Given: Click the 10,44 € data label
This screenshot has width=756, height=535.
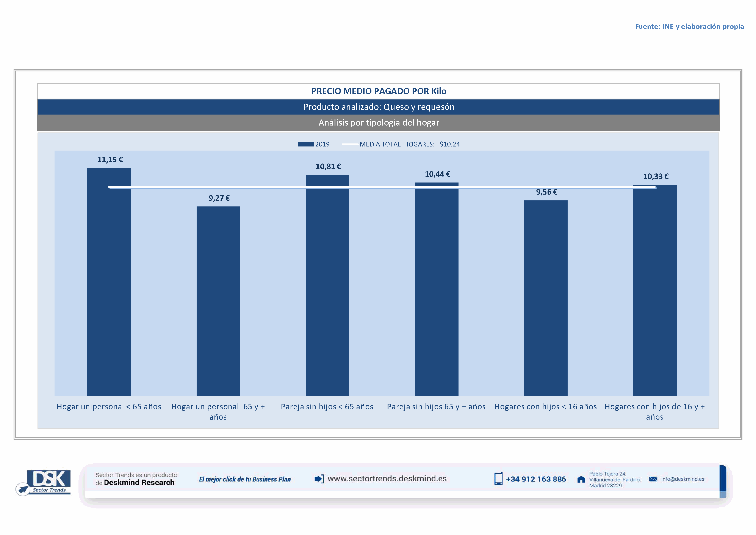Looking at the screenshot, I should click(x=437, y=174).
